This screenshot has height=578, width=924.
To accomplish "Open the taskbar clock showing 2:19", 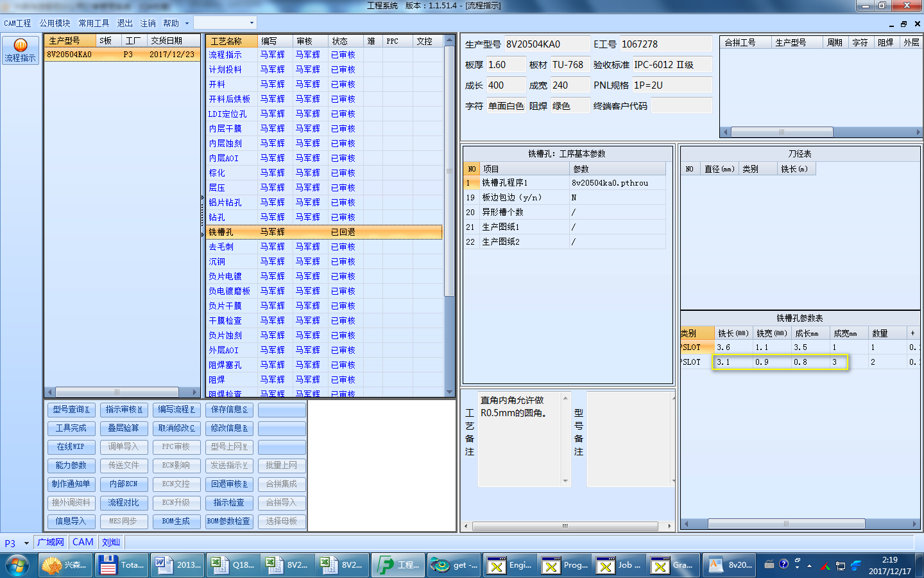I will click(x=889, y=565).
